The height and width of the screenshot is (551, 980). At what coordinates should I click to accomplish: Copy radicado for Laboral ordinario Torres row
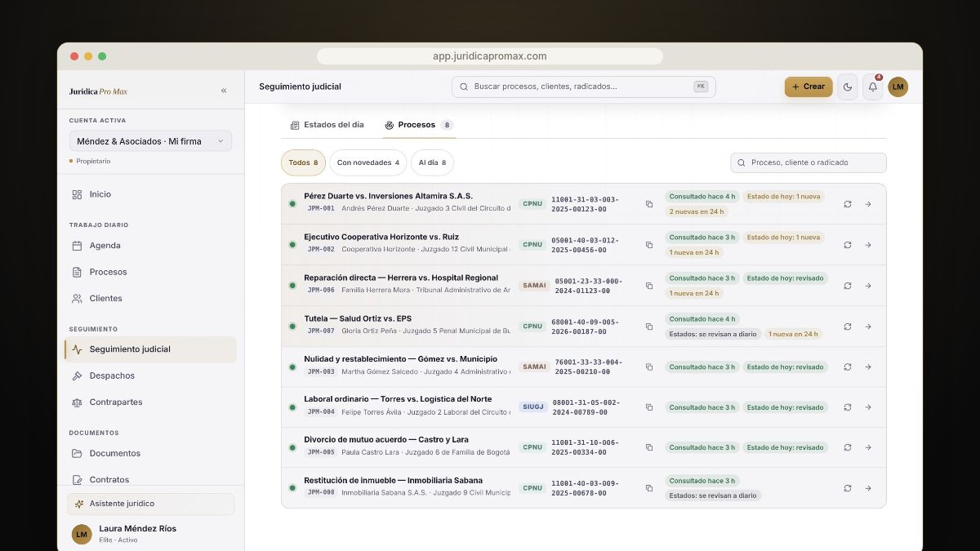click(x=649, y=407)
